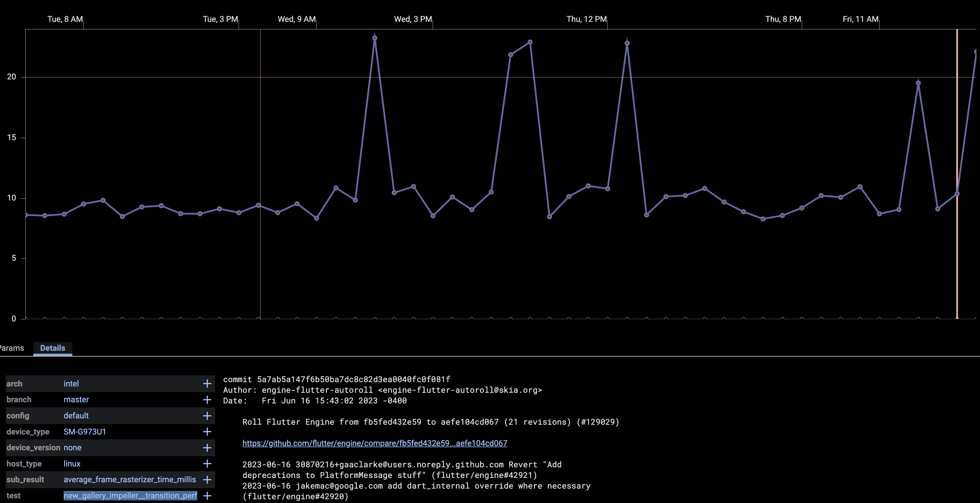Viewport: 980px width, 503px height.
Task: Select the highest spike data point near Wed 3 PM
Action: point(375,38)
